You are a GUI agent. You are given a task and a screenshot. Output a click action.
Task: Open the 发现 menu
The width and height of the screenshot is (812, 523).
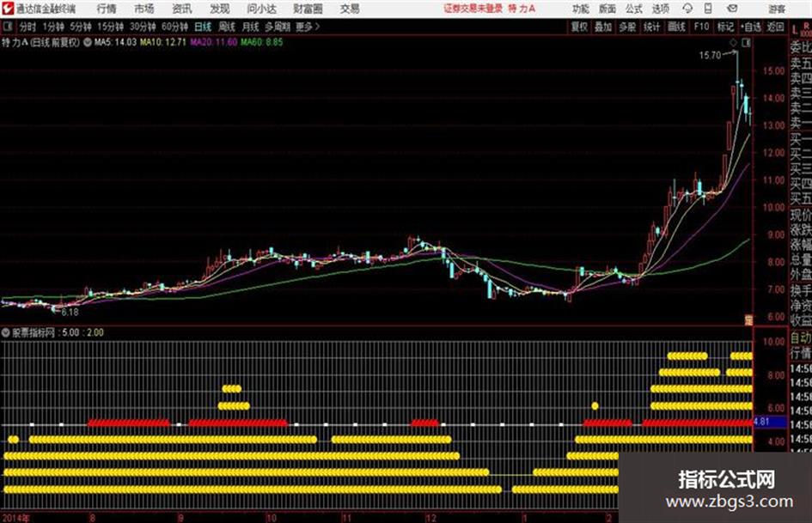(x=220, y=9)
